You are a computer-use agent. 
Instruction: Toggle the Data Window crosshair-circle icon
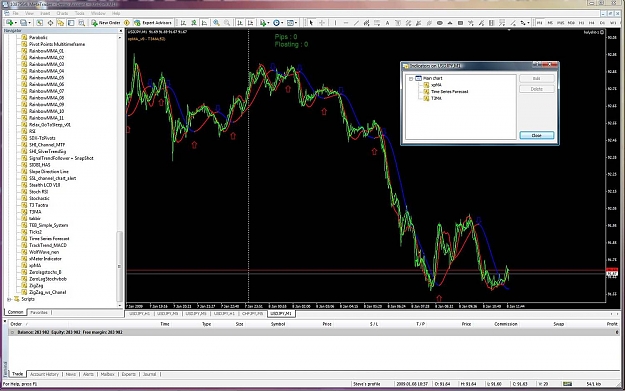pyautogui.click(x=50, y=23)
